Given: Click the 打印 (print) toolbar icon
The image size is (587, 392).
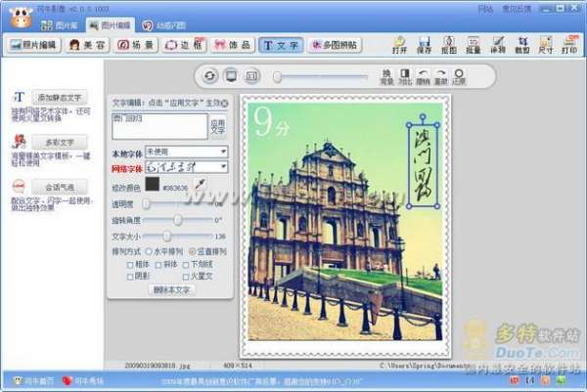Looking at the screenshot, I should (569, 45).
